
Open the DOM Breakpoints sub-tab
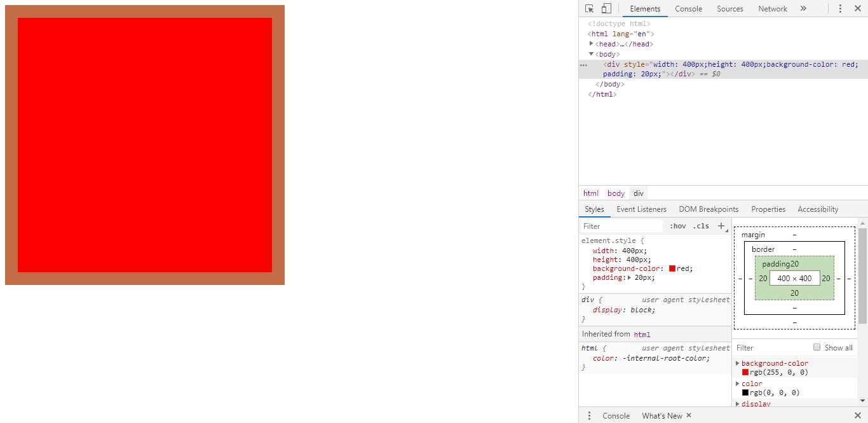[709, 209]
